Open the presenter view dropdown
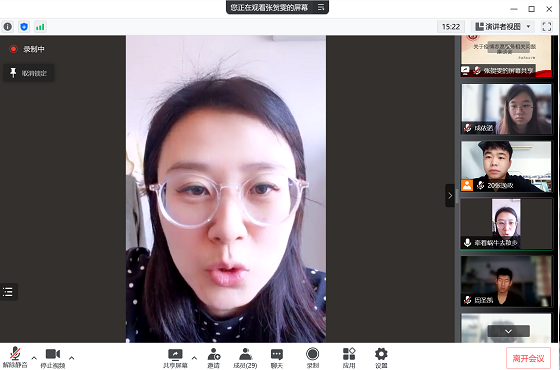 point(503,27)
